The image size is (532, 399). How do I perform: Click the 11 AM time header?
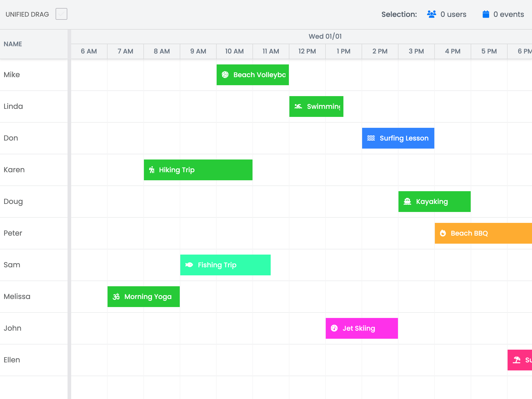coord(271,51)
